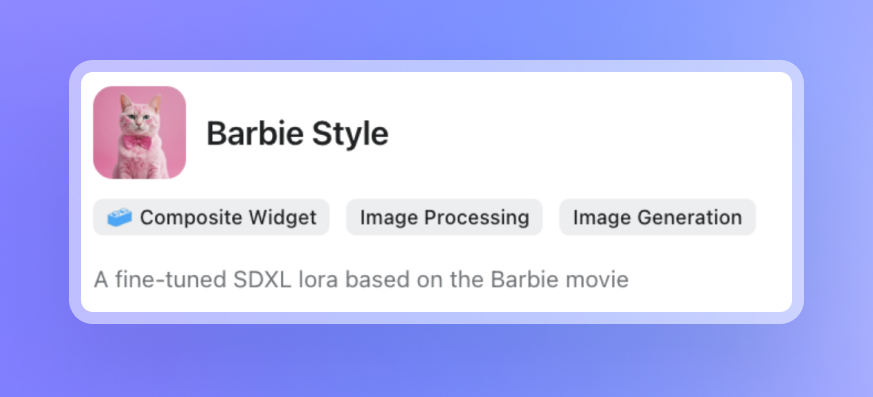
Task: Click empty white card area beside the title
Action: 585,134
